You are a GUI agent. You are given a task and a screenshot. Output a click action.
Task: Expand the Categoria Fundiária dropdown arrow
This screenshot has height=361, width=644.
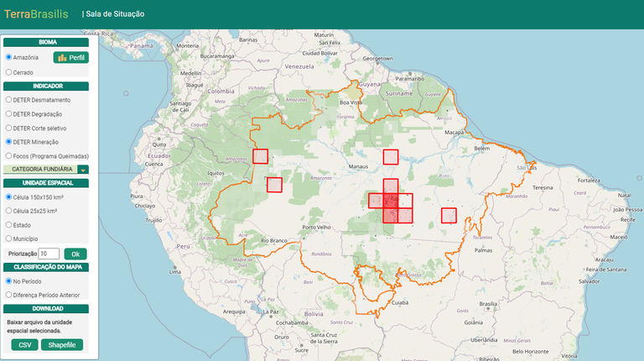[83, 170]
